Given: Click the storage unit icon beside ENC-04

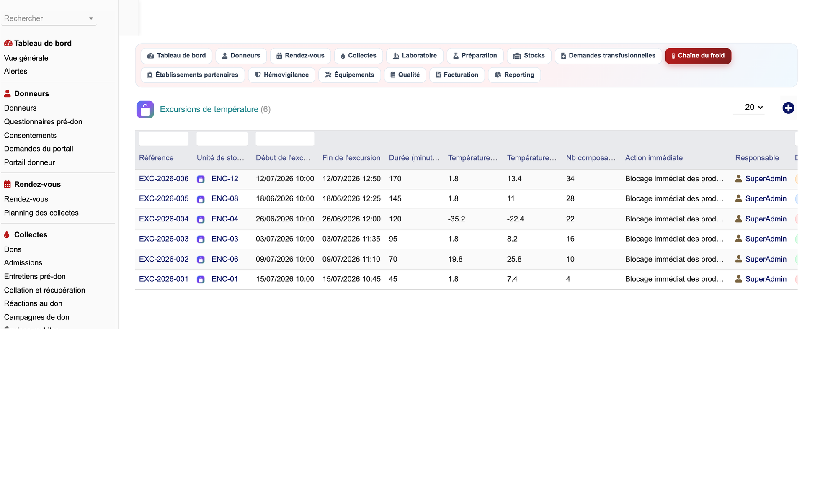Looking at the screenshot, I should 201,219.
